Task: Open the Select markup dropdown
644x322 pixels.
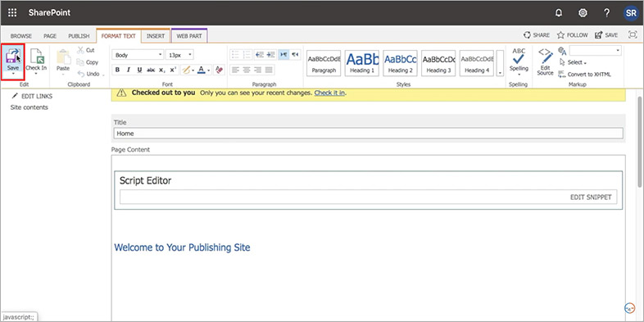Action: 573,62
